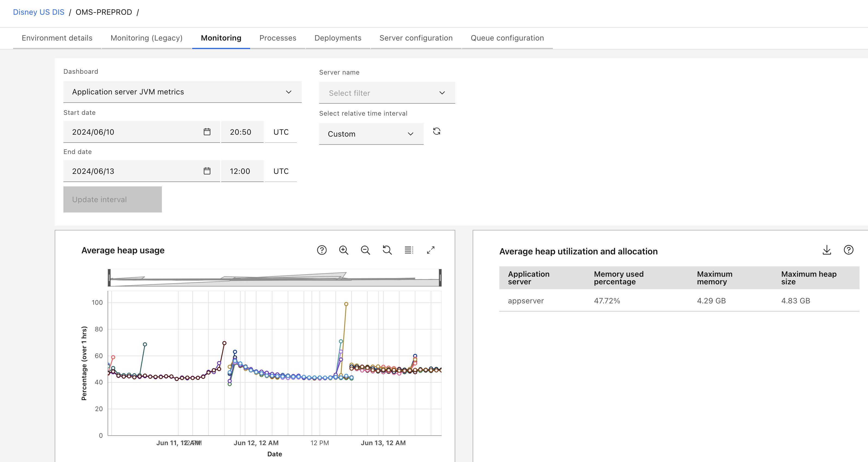
Task: Zoom in on the heap usage chart
Action: pos(343,250)
